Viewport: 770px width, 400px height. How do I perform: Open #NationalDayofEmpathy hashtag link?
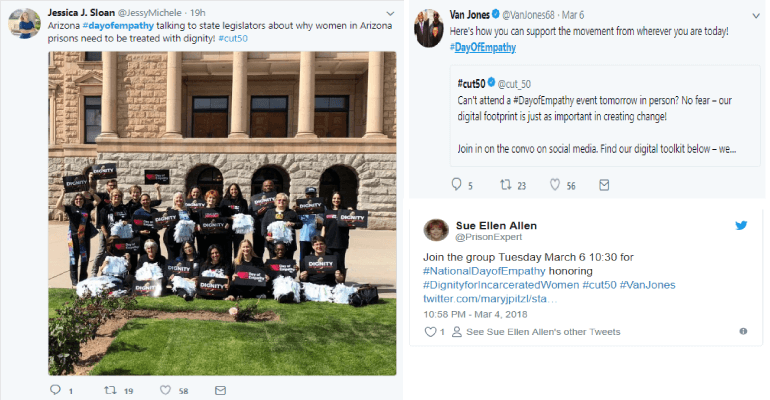click(x=484, y=271)
